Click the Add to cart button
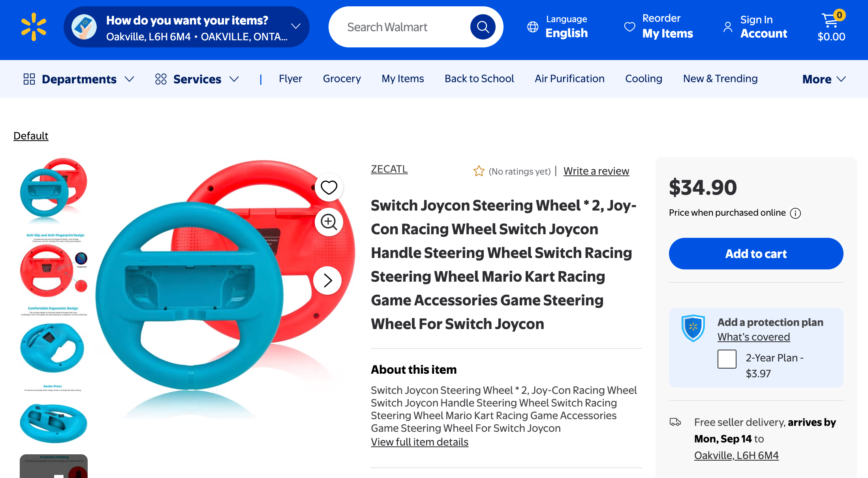The height and width of the screenshot is (478, 868). [756, 254]
